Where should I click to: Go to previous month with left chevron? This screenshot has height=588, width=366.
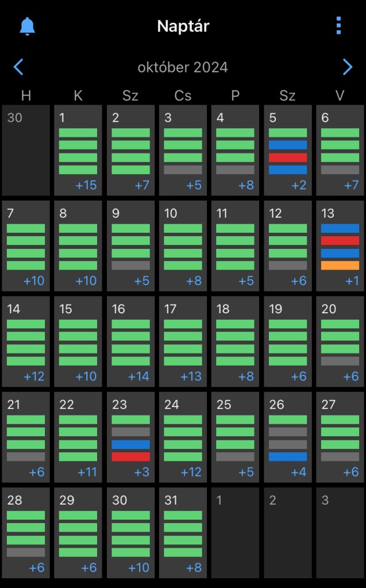18,67
